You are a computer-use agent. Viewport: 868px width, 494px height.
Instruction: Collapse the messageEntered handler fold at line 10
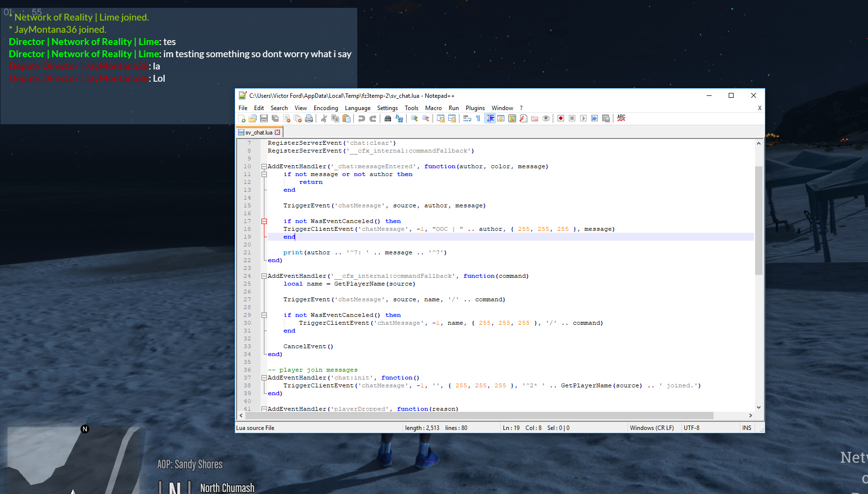[x=264, y=166]
